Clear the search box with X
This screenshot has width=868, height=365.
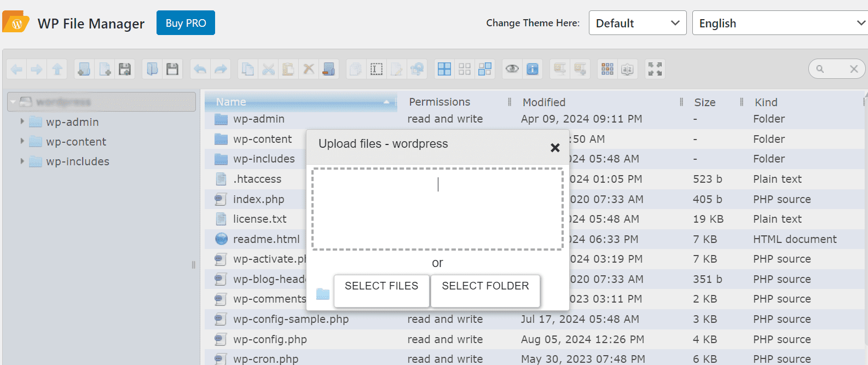pos(854,69)
